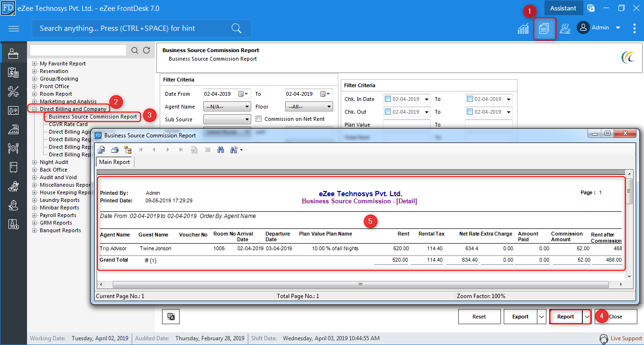The height and width of the screenshot is (345, 644).
Task: Select the front desk bell sidebar icon
Action: click(13, 54)
